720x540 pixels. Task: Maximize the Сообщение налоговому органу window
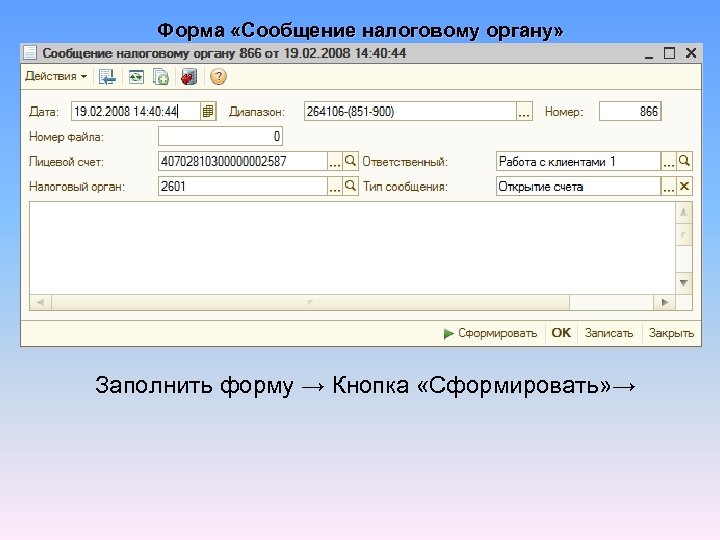(x=669, y=53)
